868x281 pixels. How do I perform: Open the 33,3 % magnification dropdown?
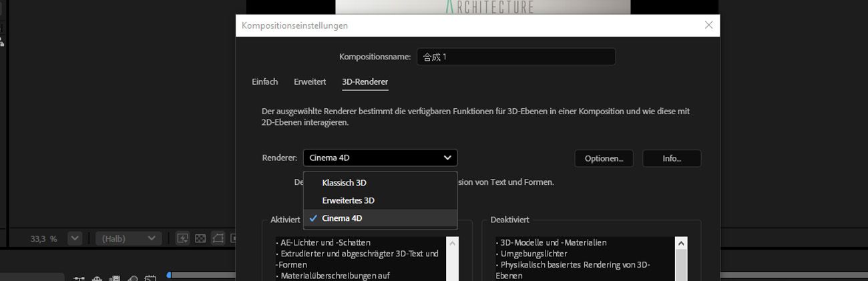coord(75,238)
